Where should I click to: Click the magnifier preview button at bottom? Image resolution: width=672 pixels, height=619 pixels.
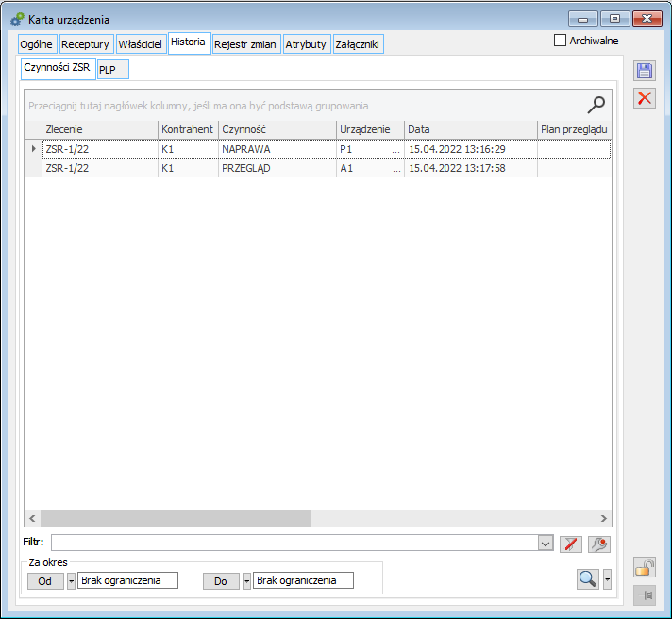588,579
